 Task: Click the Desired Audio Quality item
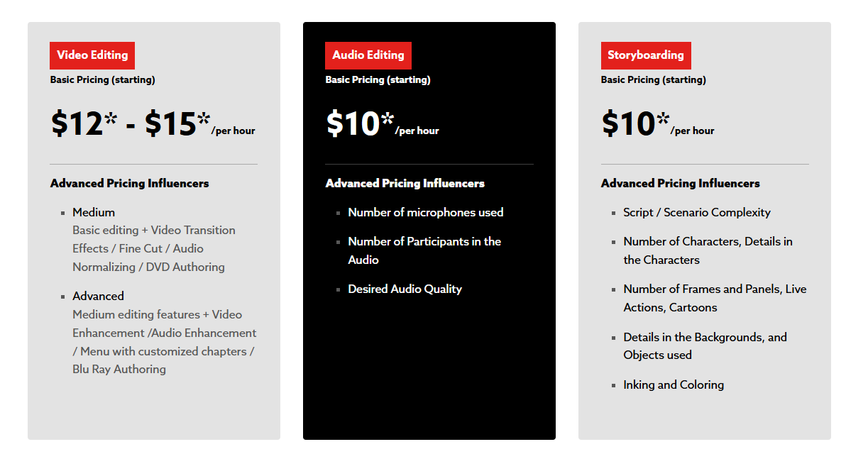coord(405,289)
